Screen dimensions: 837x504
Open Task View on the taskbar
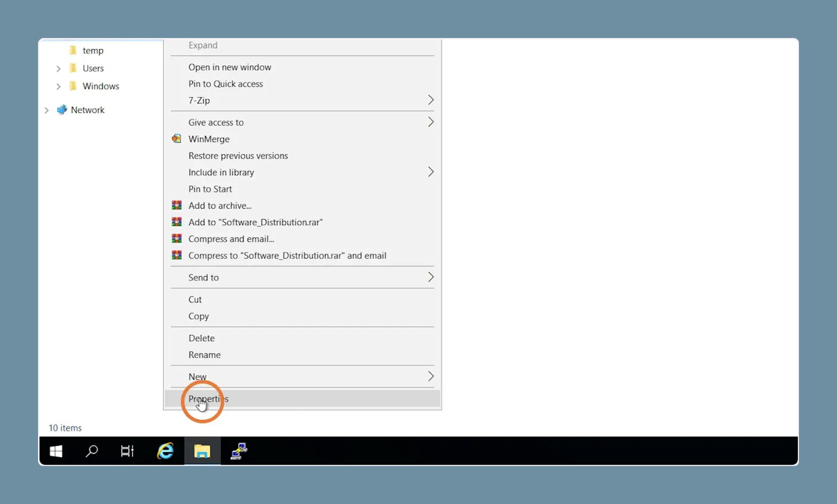(127, 451)
